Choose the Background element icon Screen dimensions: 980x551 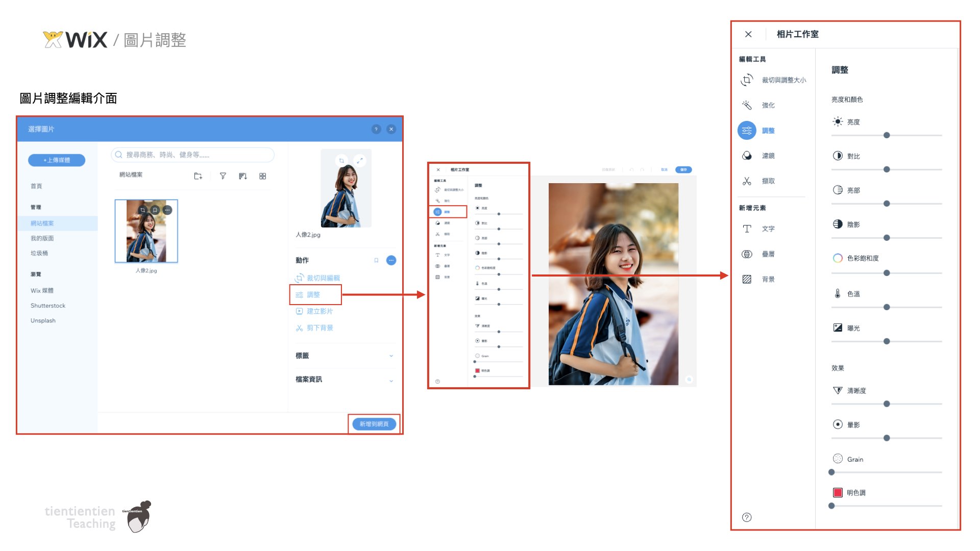point(747,279)
